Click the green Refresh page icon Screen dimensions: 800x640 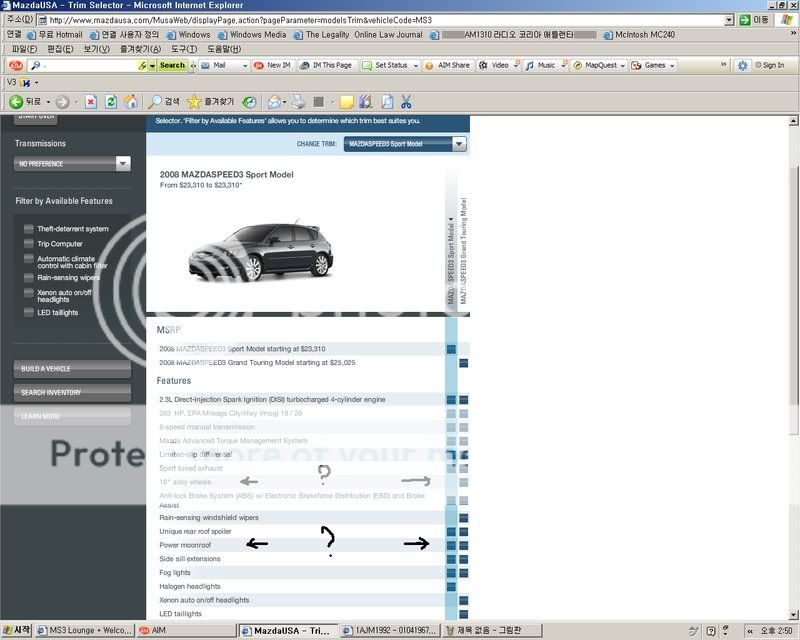(109, 102)
